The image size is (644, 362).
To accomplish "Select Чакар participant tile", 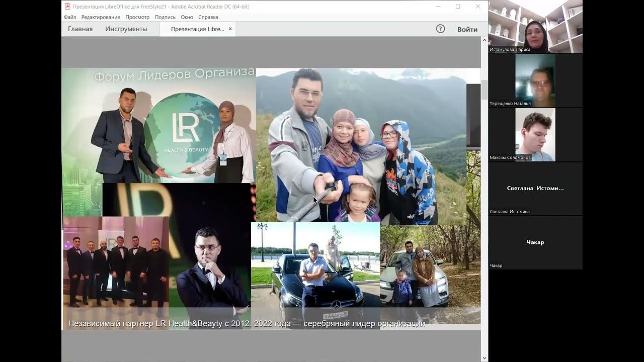I will click(x=535, y=242).
